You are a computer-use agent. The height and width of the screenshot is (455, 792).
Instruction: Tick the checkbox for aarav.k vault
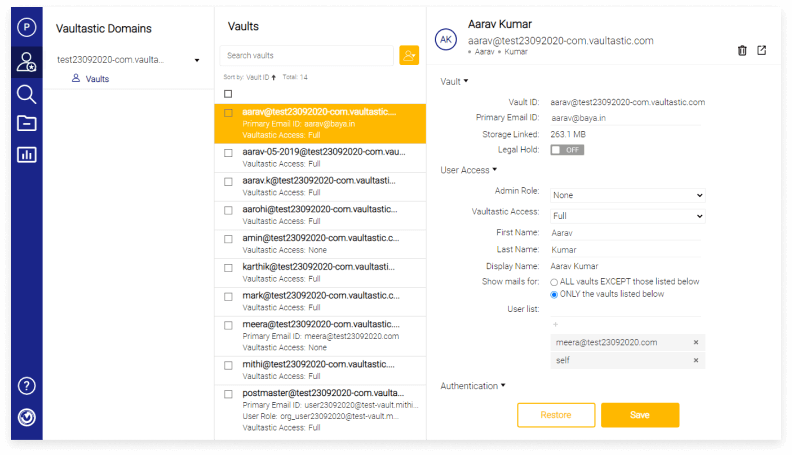click(x=228, y=181)
